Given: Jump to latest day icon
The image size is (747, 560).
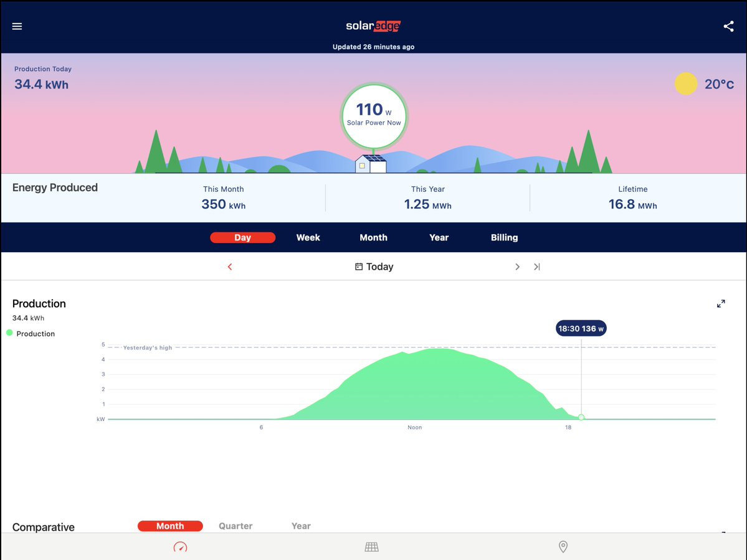Looking at the screenshot, I should click(x=537, y=267).
